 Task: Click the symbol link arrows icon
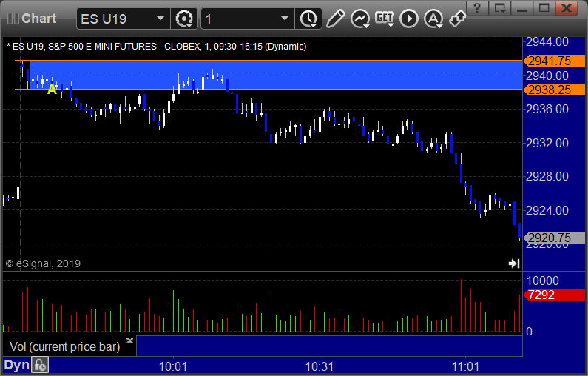point(458,19)
